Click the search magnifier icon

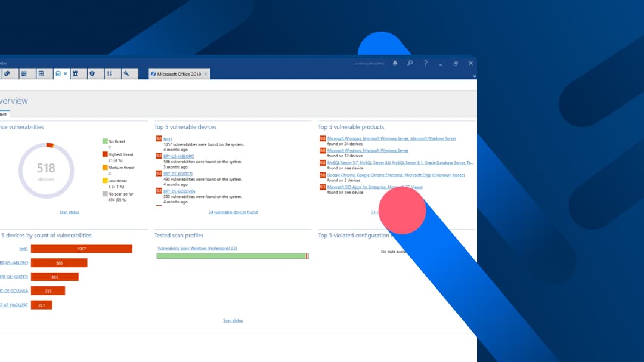pyautogui.click(x=410, y=63)
